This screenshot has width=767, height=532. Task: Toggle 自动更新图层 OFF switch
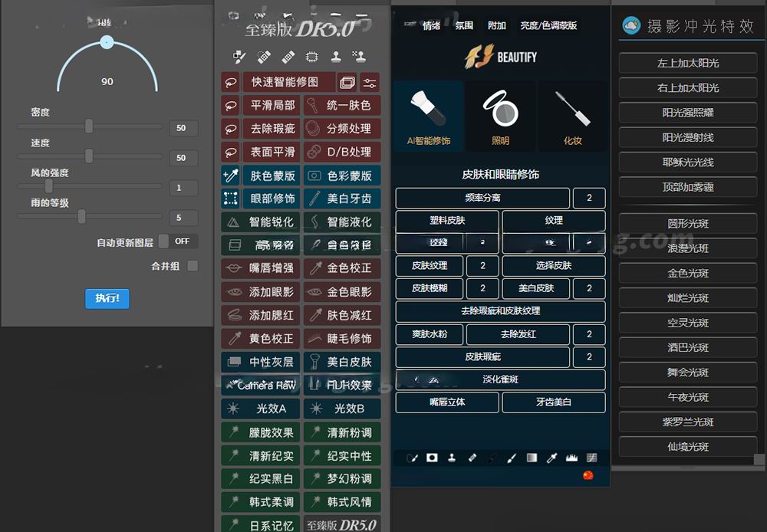(178, 241)
